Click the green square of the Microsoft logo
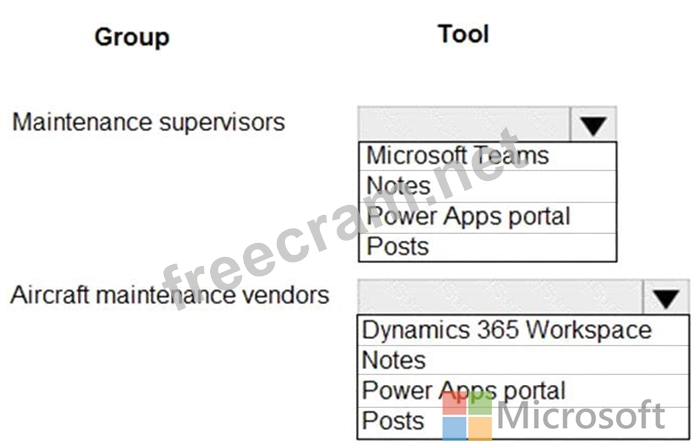The width and height of the screenshot is (691, 445). pyautogui.click(x=479, y=402)
